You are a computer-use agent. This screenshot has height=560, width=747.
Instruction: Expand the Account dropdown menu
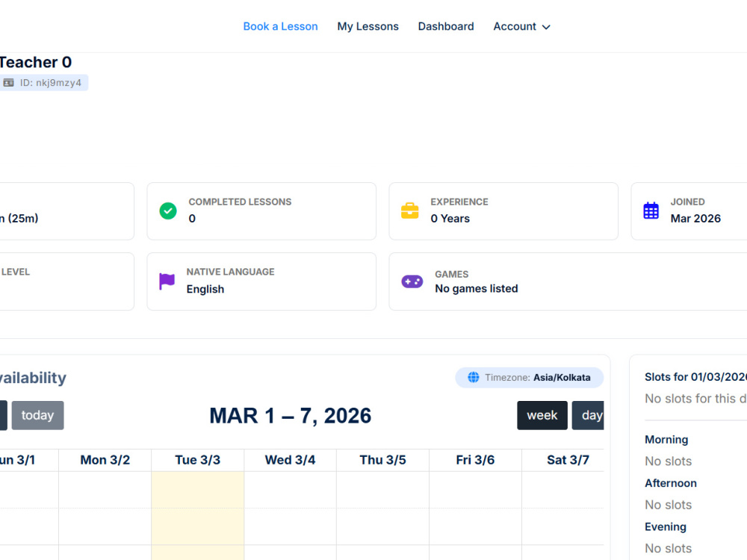(x=521, y=27)
